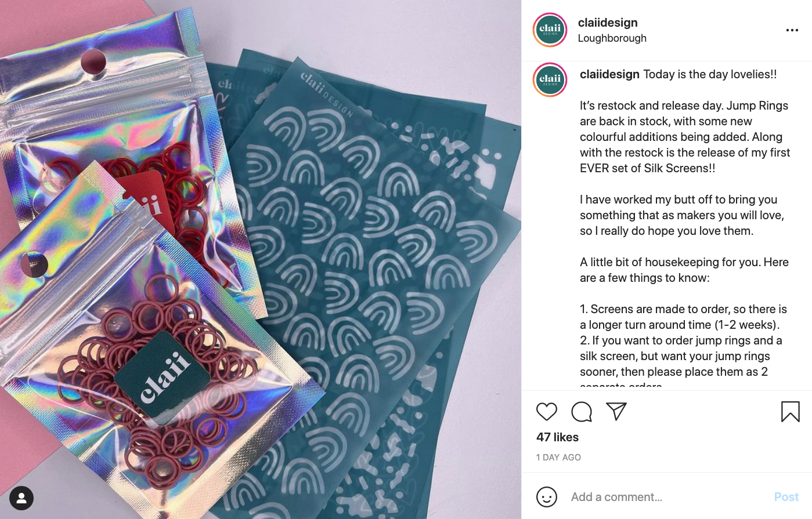The height and width of the screenshot is (519, 812).
Task: Open the emoji picker smiley icon
Action: [x=546, y=497]
